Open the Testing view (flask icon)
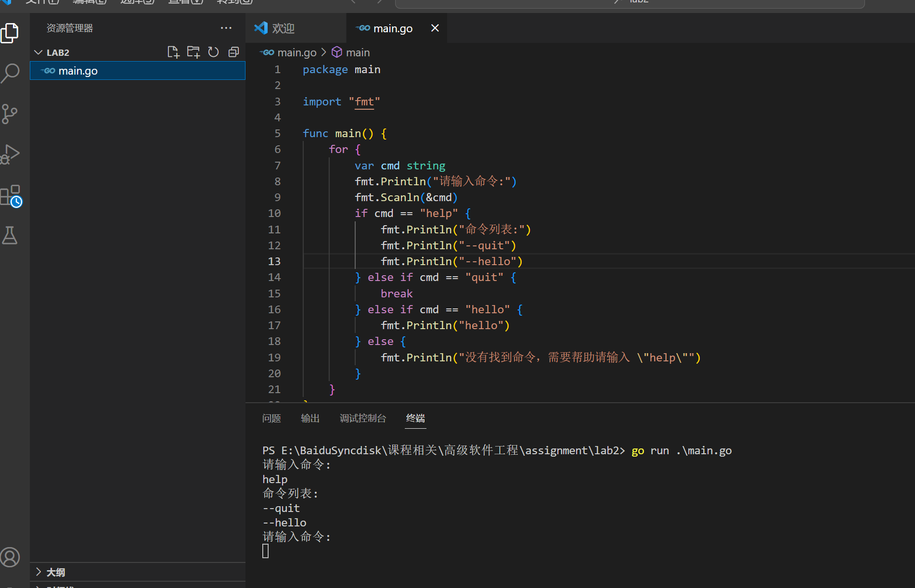 (x=11, y=235)
